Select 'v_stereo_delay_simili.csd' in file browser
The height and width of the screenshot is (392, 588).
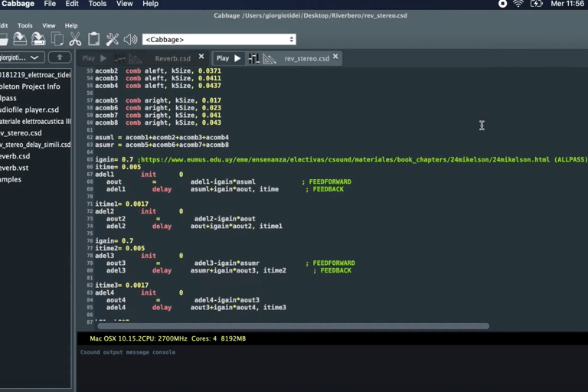(35, 145)
